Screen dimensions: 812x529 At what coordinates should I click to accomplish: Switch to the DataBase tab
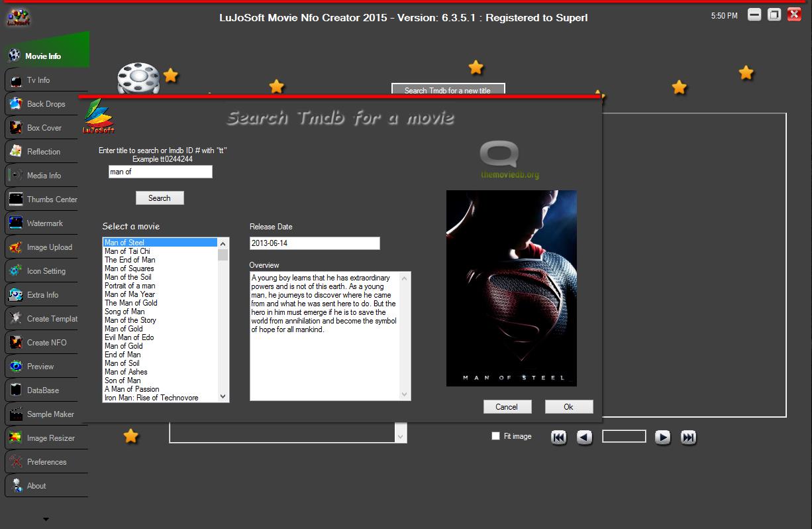tap(46, 390)
